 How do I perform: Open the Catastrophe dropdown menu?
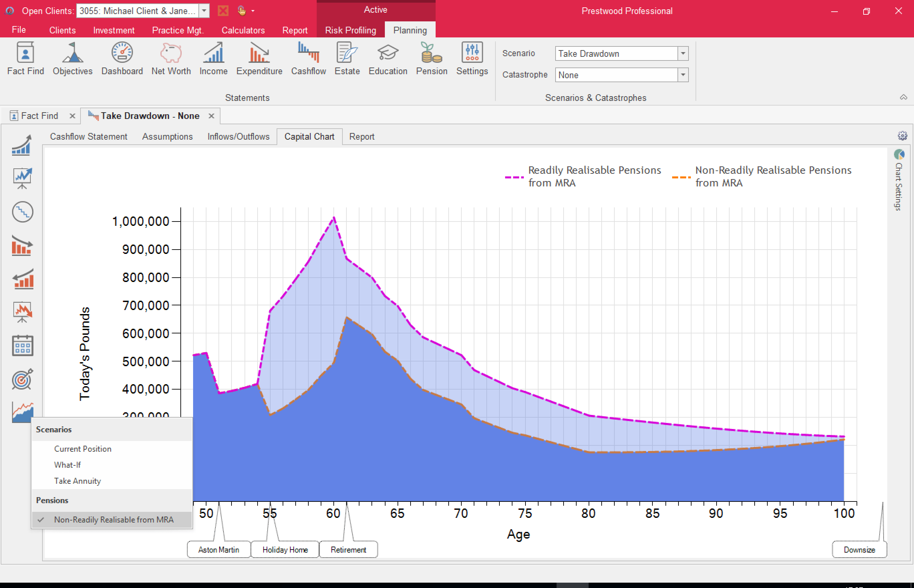682,75
